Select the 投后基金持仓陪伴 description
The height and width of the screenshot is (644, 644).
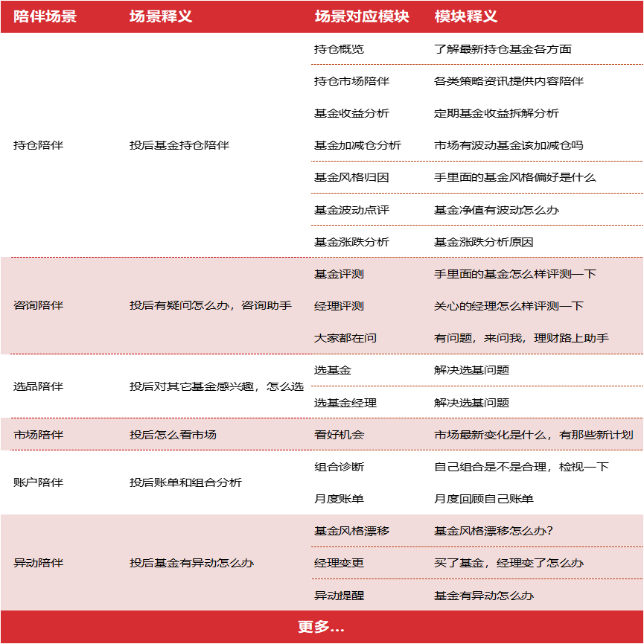pos(179,145)
